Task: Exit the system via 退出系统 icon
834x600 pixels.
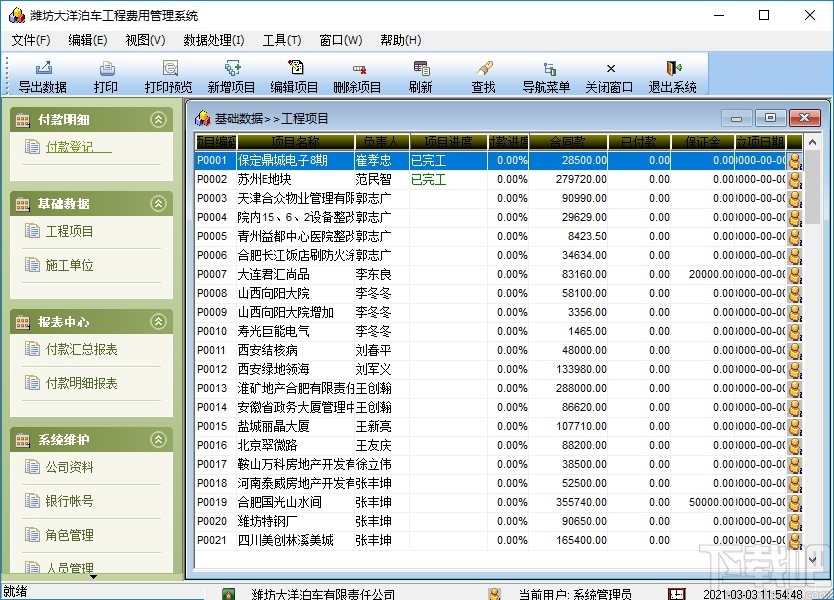Action: pos(672,75)
